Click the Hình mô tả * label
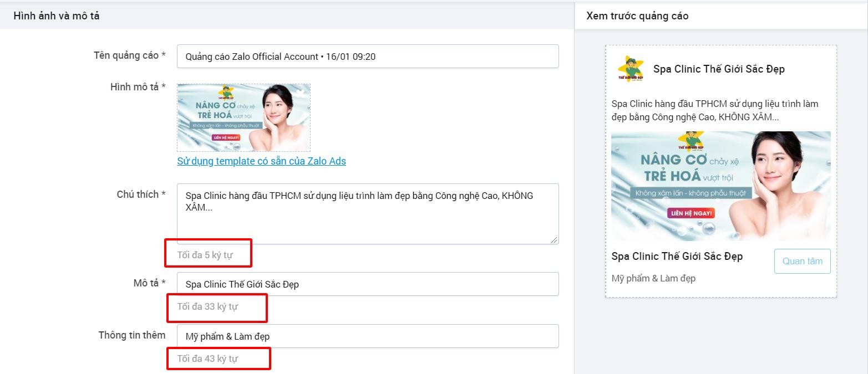 click(138, 87)
